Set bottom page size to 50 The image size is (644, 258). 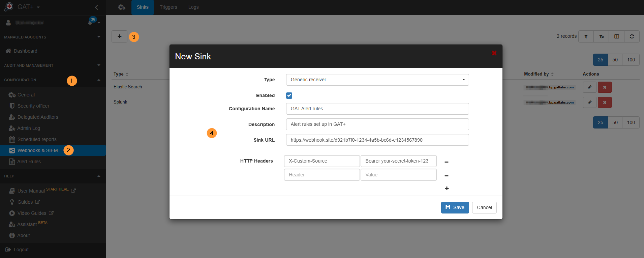tap(615, 122)
